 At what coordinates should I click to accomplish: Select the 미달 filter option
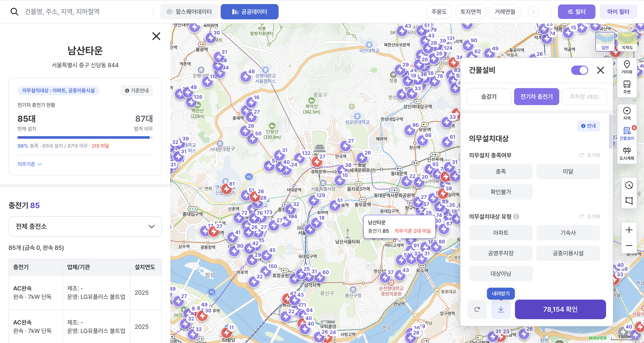568,171
